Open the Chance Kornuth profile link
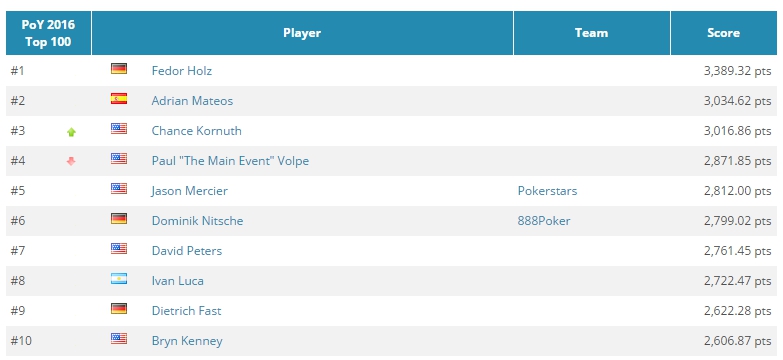Viewport: 783px width, 360px height. pyautogui.click(x=197, y=131)
